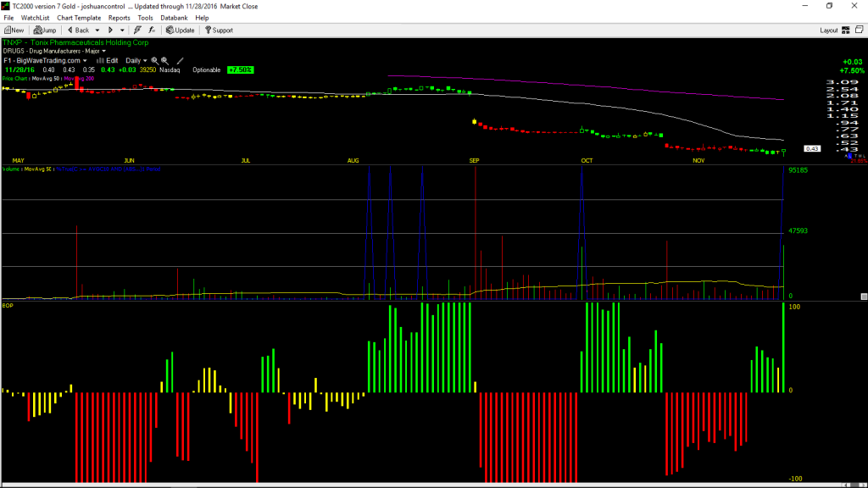Click the Layout label in toolbar
The image size is (868, 488).
(829, 30)
